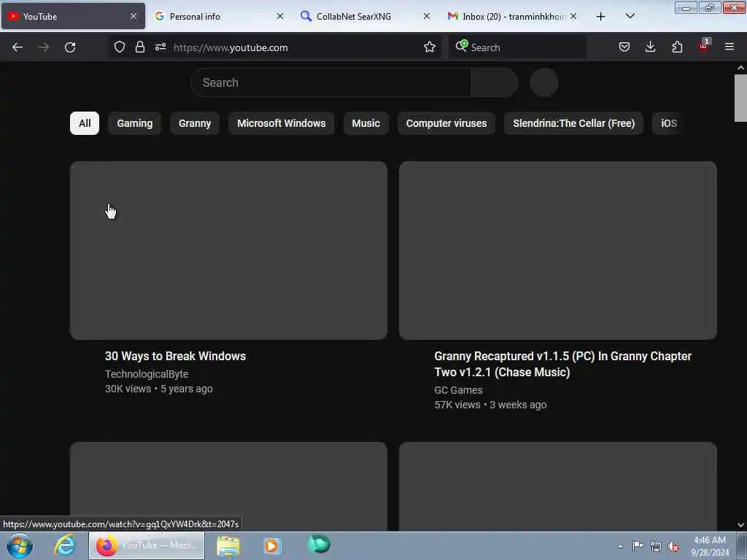The width and height of the screenshot is (747, 560).
Task: Open the taskbar clock 4:46 AM
Action: tap(710, 546)
